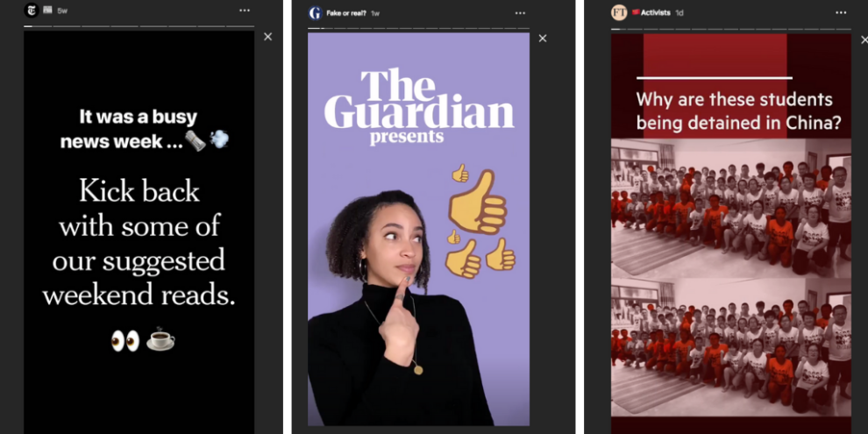Open the FT profile avatar
The height and width of the screenshot is (434, 868).
point(619,12)
